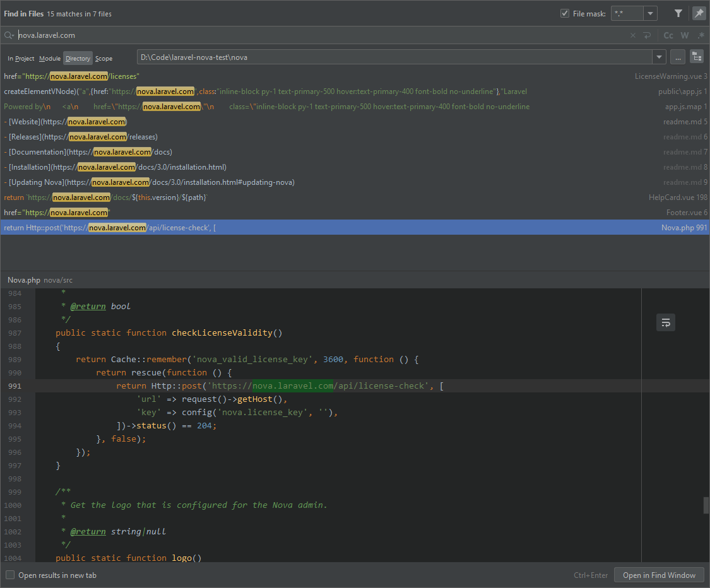Select the HelpCard.vue search result row
Viewport: 710px width, 588px height.
353,197
